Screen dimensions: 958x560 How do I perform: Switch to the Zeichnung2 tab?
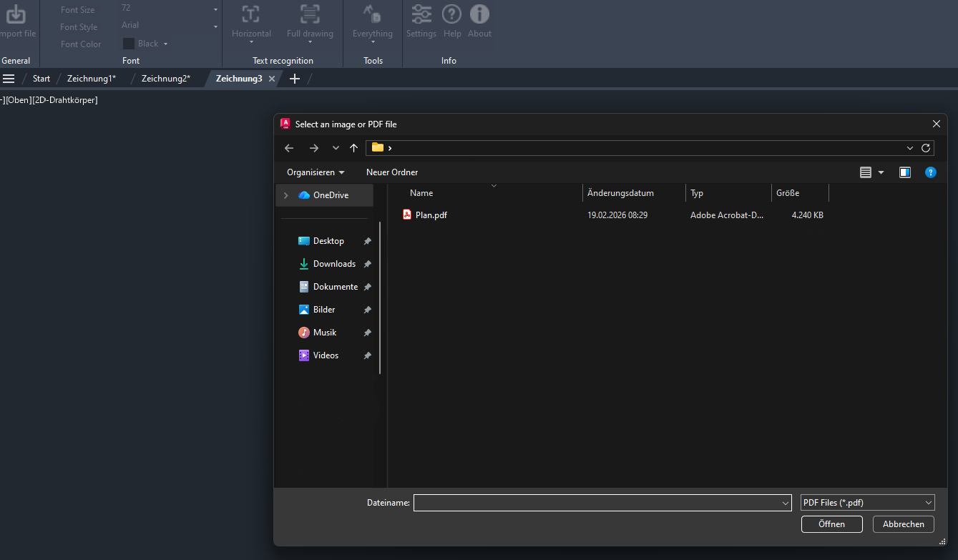166,79
